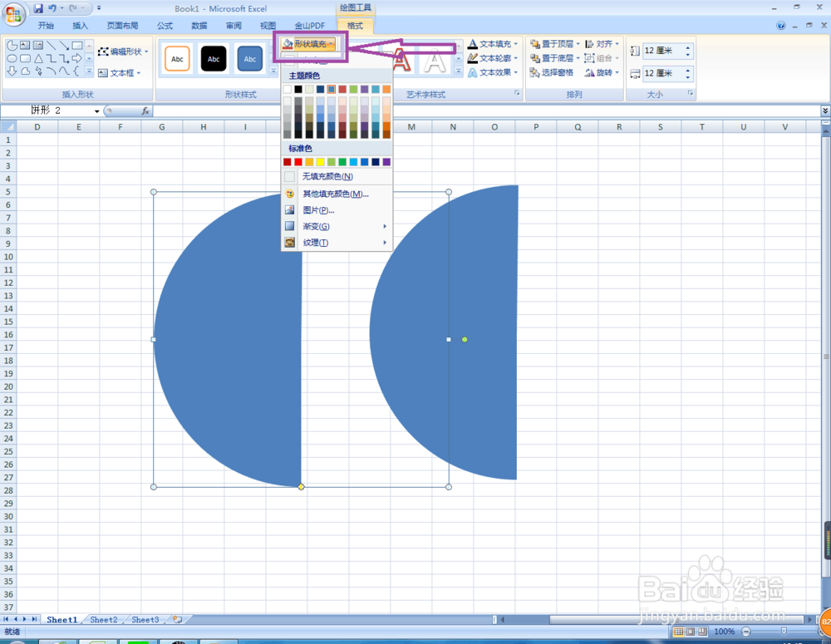Switch to Page Break Preview in status bar
Viewport: 831px width, 644px height.
coord(703,632)
